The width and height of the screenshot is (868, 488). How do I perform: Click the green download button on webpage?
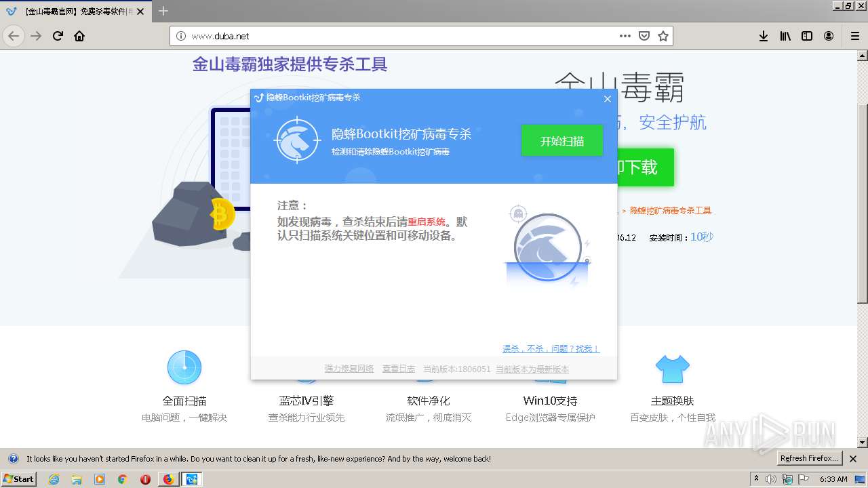(646, 167)
